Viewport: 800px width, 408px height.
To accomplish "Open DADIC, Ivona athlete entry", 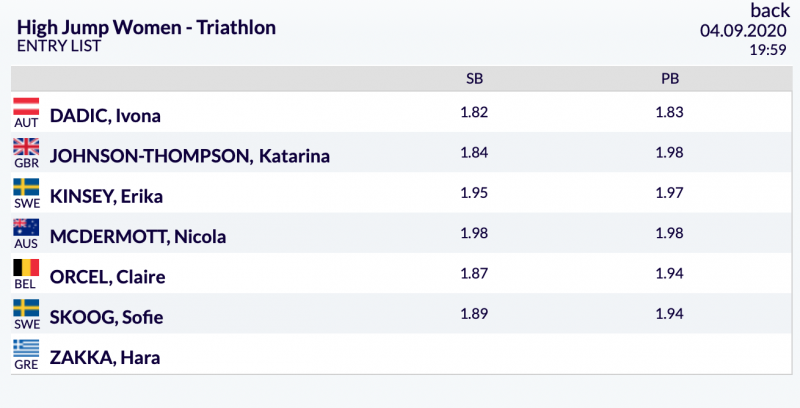I will pos(105,116).
